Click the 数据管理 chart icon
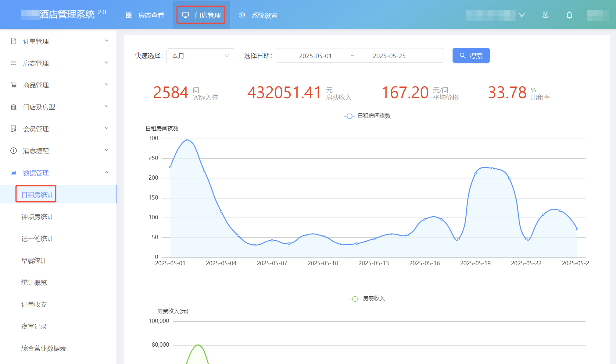This screenshot has height=364, width=616. click(x=13, y=172)
